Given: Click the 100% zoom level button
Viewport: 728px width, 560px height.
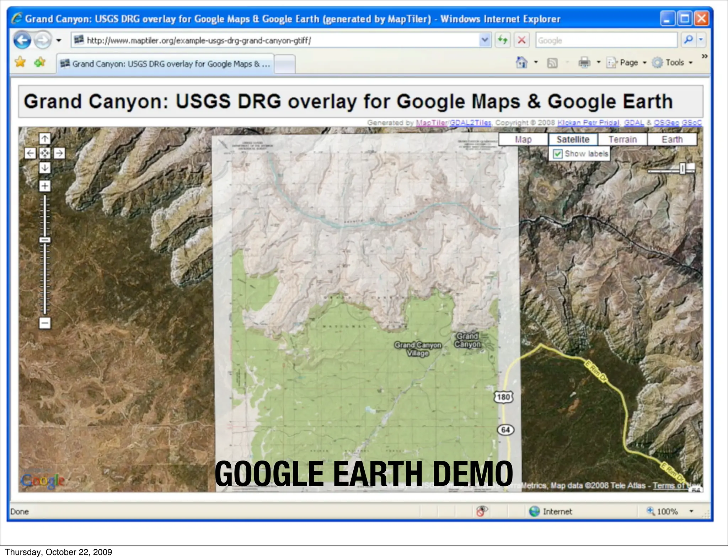Looking at the screenshot, I should pyautogui.click(x=662, y=511).
